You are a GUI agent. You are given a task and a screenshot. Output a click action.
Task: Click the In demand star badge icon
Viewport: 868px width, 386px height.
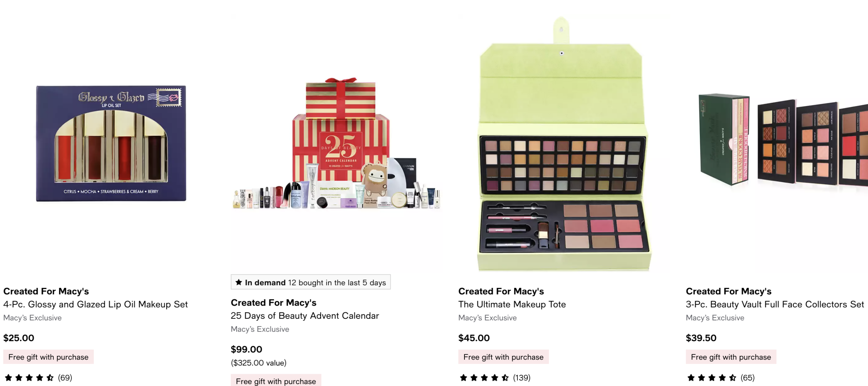[x=239, y=282]
